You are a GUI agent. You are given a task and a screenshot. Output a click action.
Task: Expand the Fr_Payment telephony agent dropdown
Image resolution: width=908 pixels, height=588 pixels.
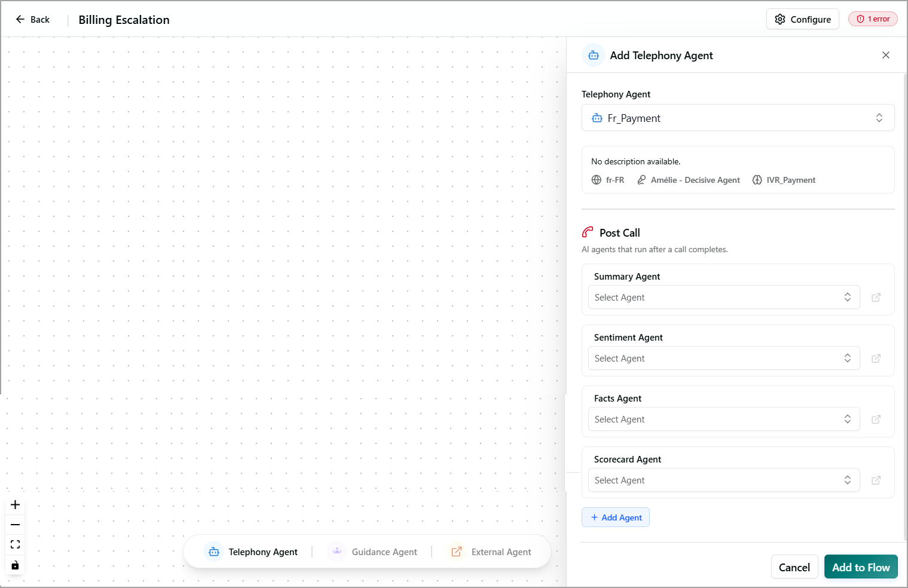point(738,118)
